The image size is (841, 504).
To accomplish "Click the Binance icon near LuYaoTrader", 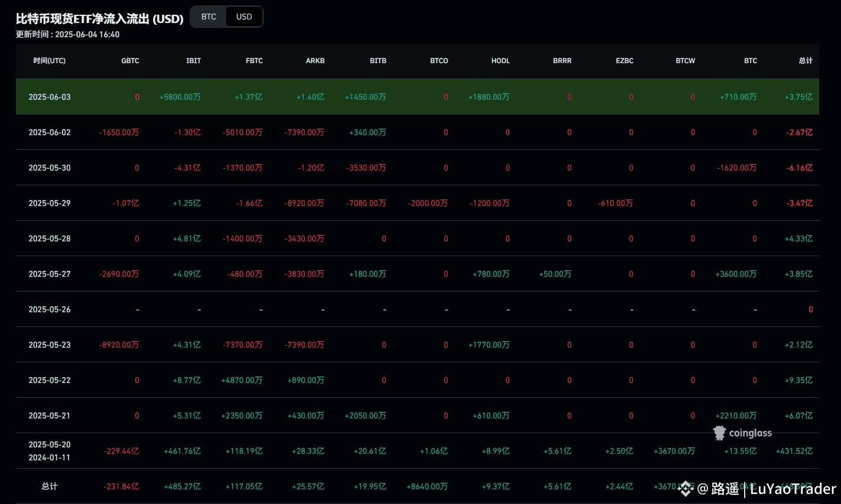I will click(685, 488).
